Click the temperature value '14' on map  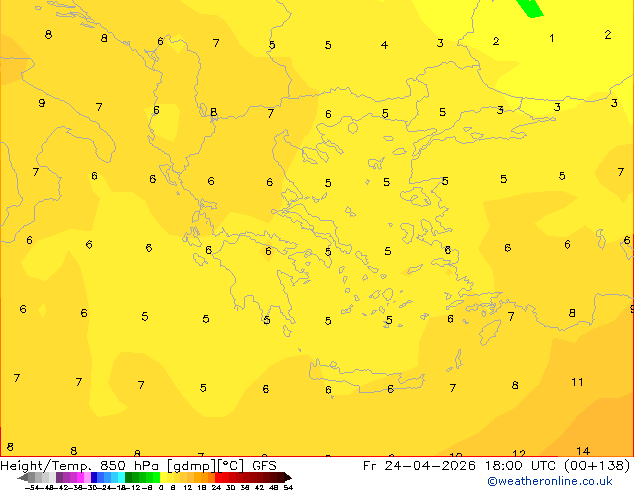pyautogui.click(x=583, y=451)
